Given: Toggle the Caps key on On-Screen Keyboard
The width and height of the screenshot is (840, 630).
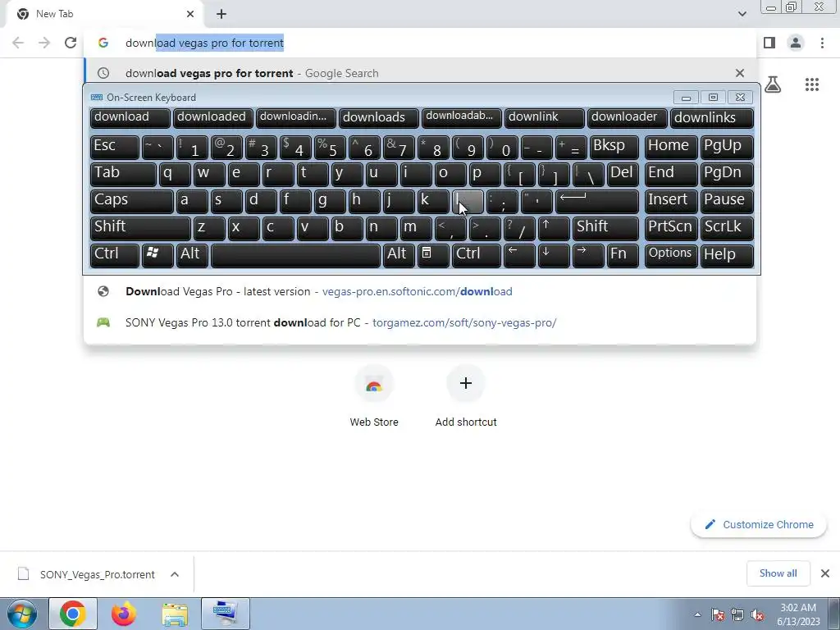Looking at the screenshot, I should (x=132, y=201).
